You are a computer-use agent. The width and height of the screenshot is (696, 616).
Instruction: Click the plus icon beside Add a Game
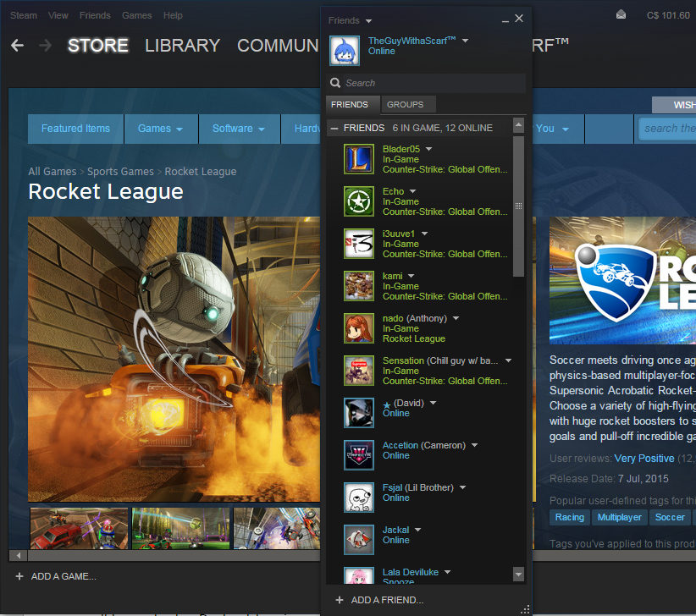[19, 576]
